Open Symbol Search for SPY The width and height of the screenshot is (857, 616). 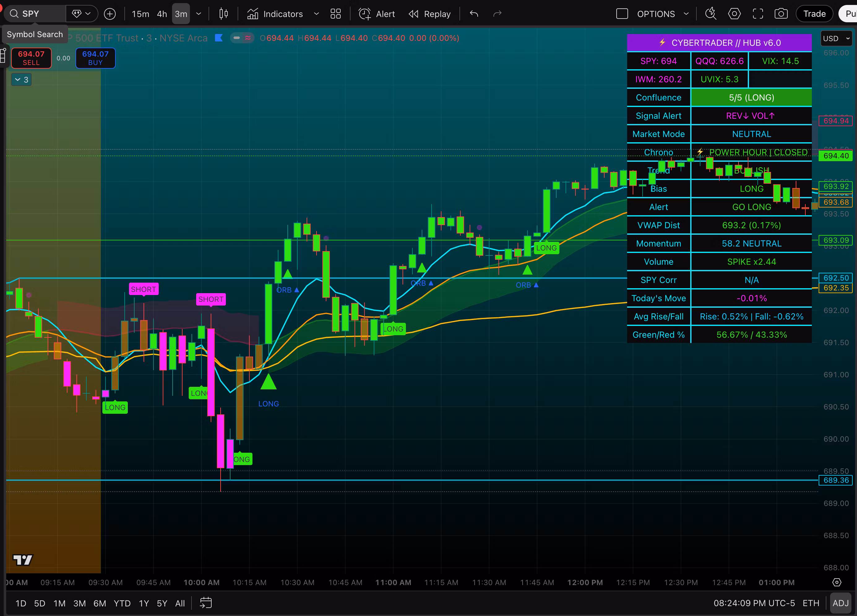pyautogui.click(x=34, y=14)
